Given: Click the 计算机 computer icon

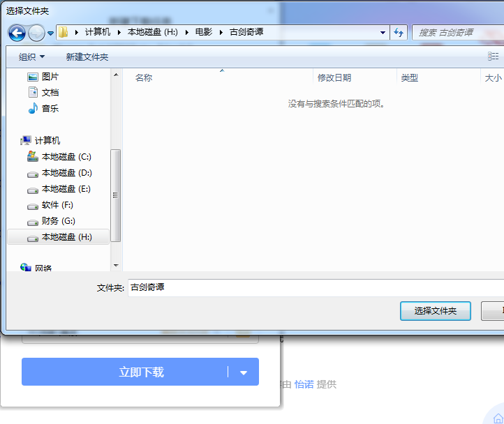Looking at the screenshot, I should pos(26,140).
